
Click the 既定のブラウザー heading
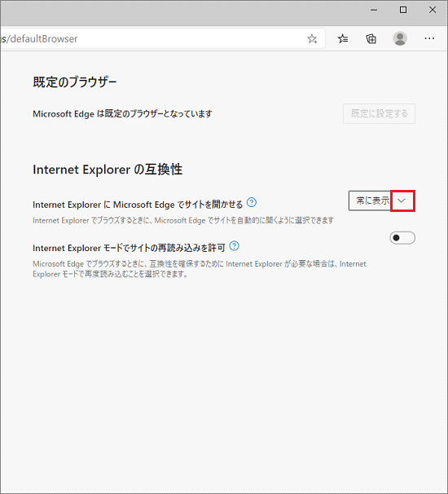(75, 82)
